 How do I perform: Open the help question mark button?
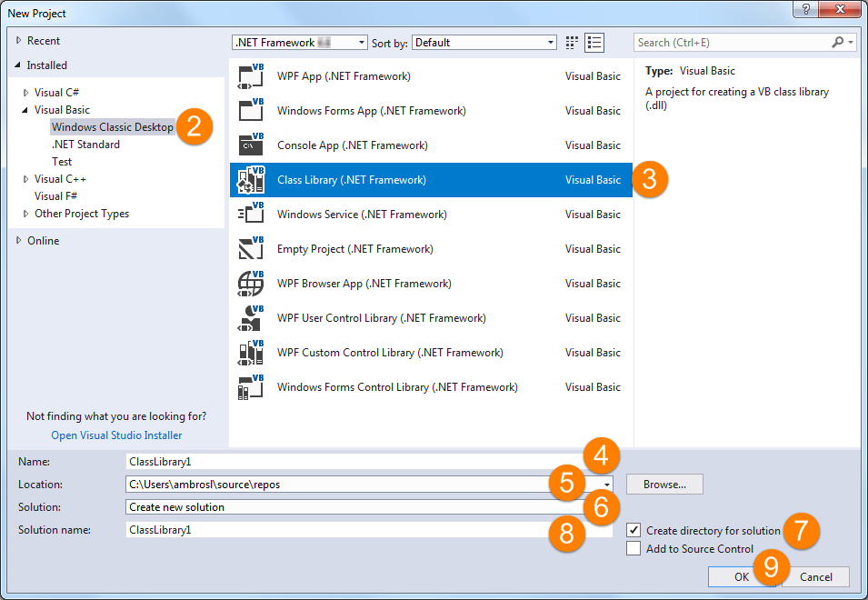(x=805, y=9)
